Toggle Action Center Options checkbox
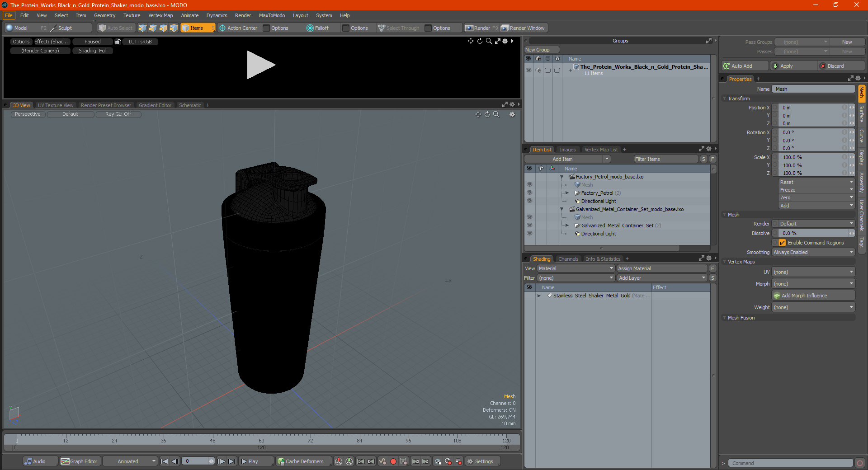 click(x=266, y=28)
